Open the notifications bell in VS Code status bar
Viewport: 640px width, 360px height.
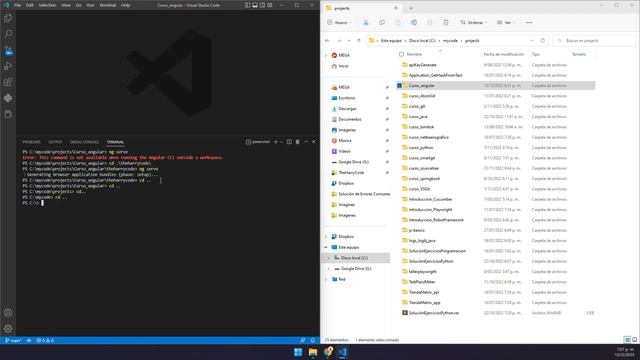(313, 340)
